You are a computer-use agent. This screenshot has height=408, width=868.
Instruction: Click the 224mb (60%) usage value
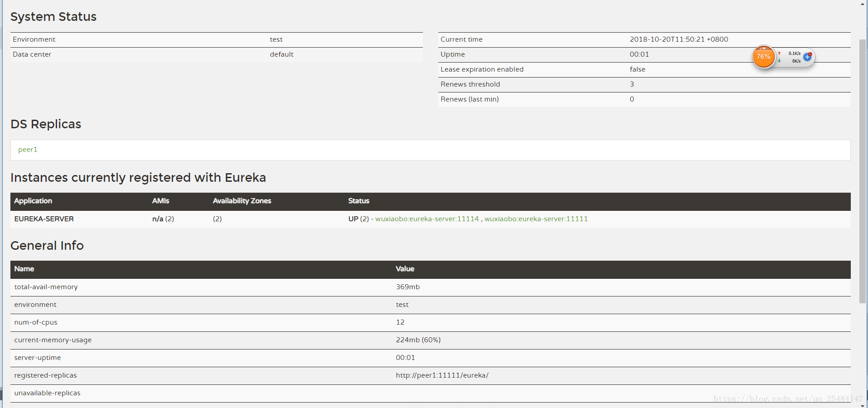tap(418, 340)
